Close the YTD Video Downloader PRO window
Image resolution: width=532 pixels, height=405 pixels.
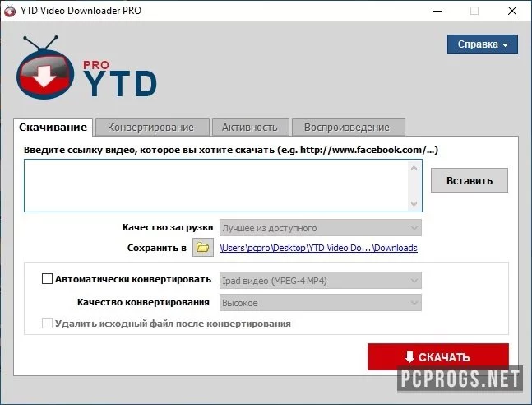pos(512,11)
